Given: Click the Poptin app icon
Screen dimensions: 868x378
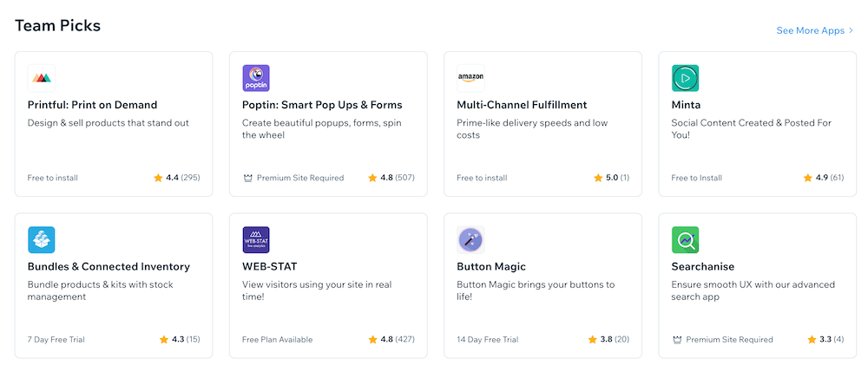Looking at the screenshot, I should click(x=256, y=78).
